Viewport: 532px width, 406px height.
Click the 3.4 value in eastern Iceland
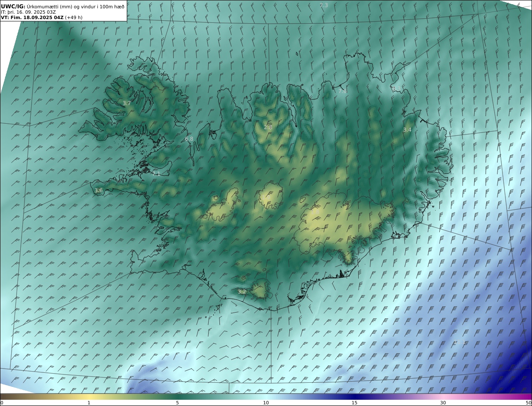click(407, 130)
